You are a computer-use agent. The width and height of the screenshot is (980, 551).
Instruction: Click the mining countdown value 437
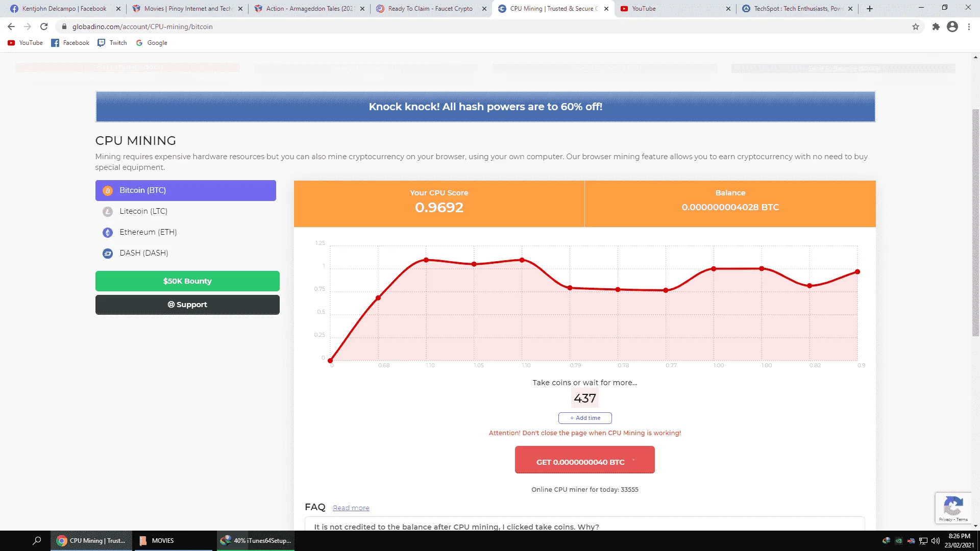click(x=585, y=398)
